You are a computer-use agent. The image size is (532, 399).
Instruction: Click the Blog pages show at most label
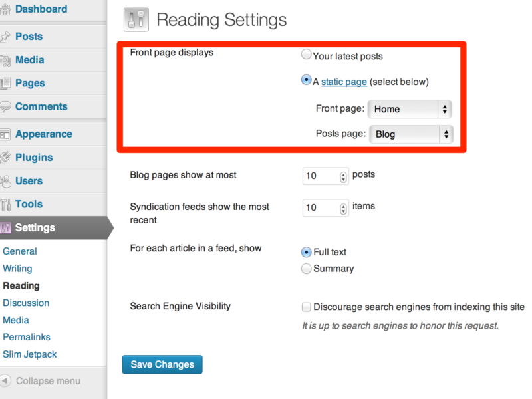pyautogui.click(x=184, y=175)
